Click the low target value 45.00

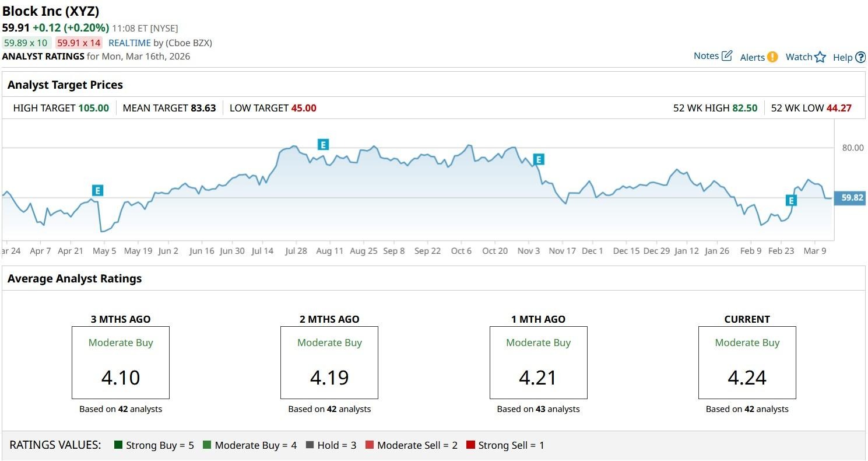(304, 108)
